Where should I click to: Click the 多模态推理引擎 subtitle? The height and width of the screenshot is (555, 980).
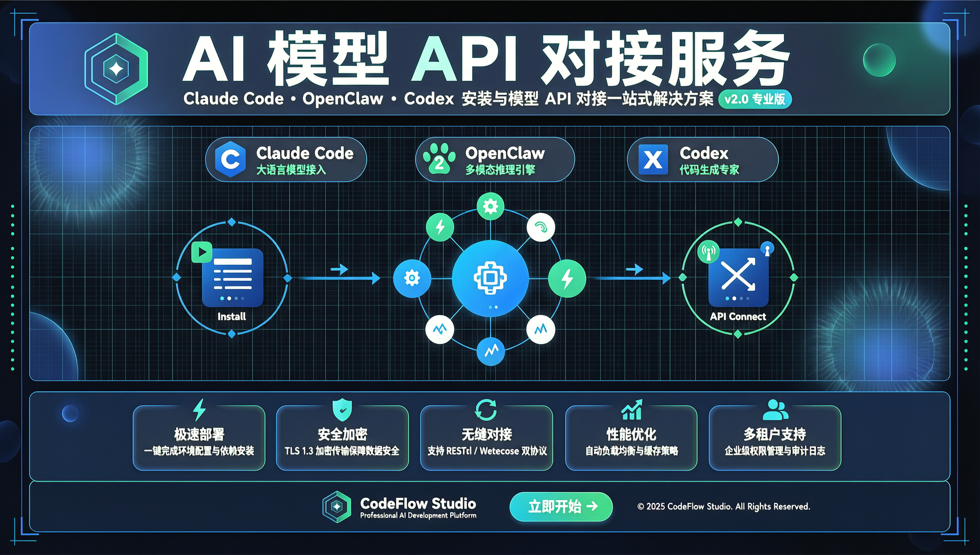(x=500, y=170)
